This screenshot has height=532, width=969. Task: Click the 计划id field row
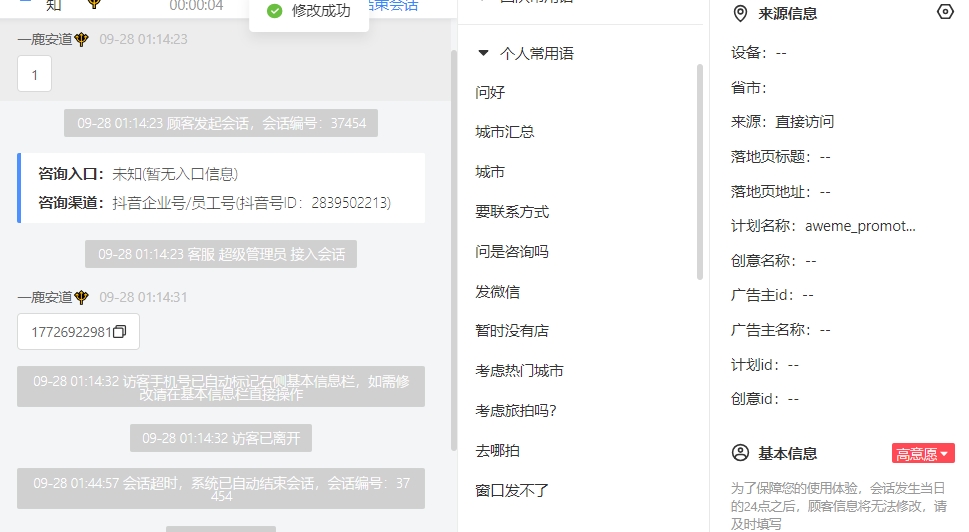[765, 365]
